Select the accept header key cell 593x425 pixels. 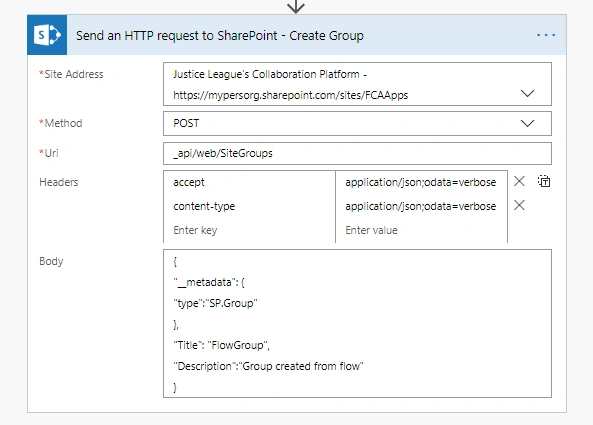[250, 182]
